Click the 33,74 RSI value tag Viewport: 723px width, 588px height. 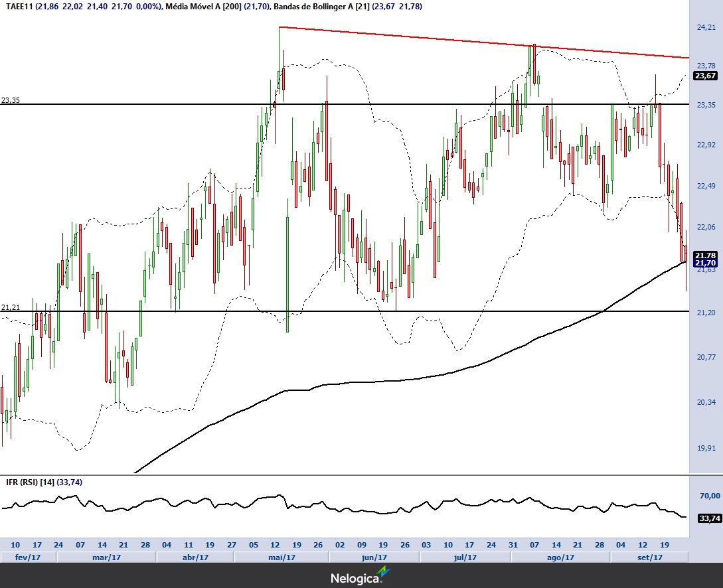tap(709, 518)
